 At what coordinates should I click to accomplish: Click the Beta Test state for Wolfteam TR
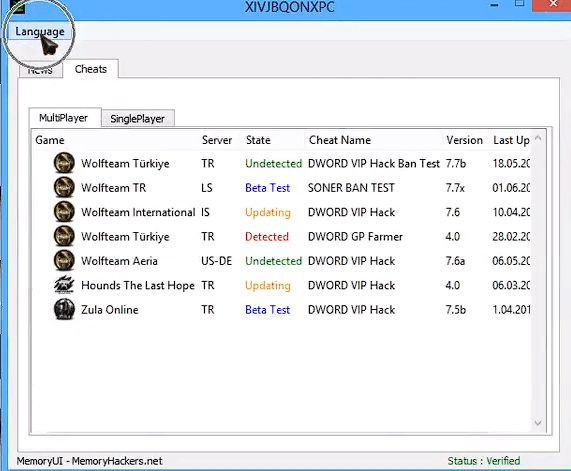click(268, 188)
